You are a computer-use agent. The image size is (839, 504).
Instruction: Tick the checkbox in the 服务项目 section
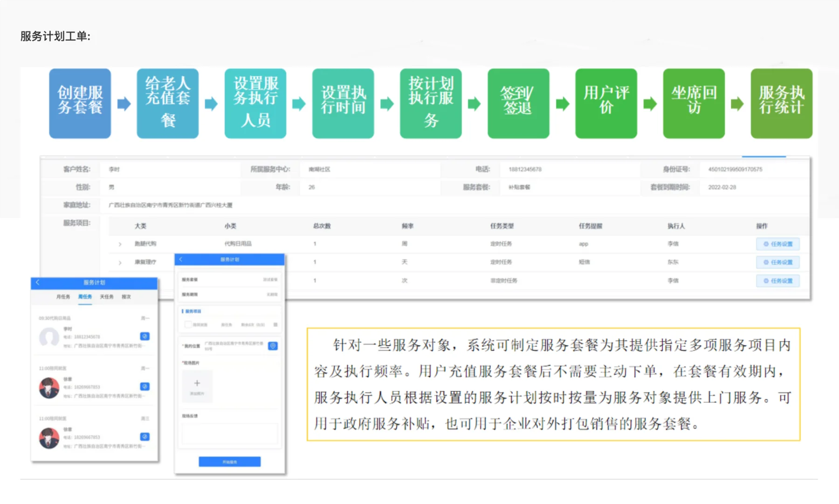tap(188, 325)
